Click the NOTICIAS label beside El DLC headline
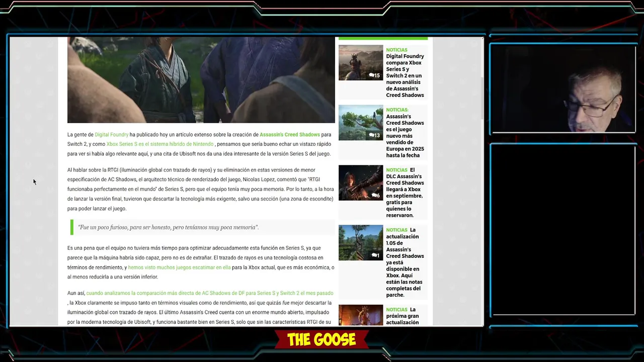This screenshot has width=644, height=362. point(396,170)
